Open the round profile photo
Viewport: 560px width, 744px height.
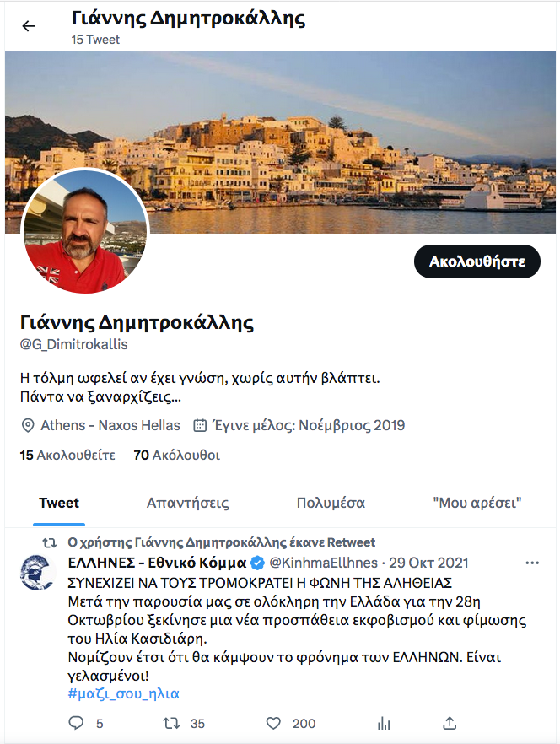(x=85, y=230)
